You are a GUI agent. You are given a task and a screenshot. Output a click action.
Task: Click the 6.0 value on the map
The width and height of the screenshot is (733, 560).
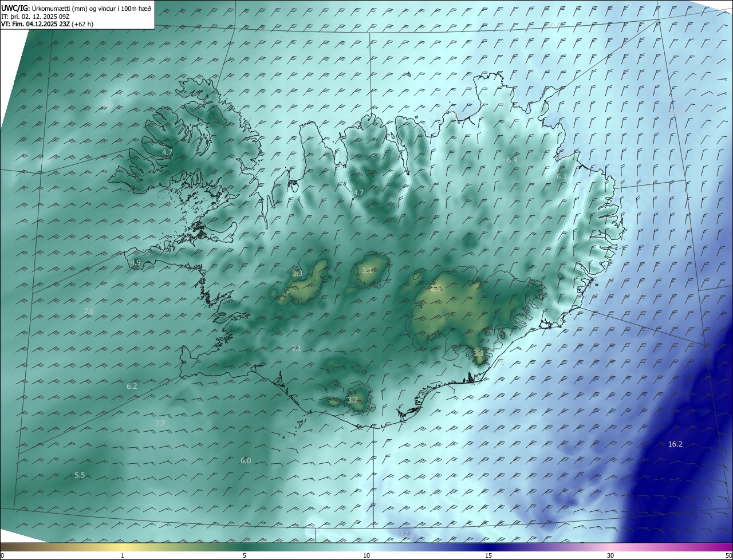tap(245, 460)
